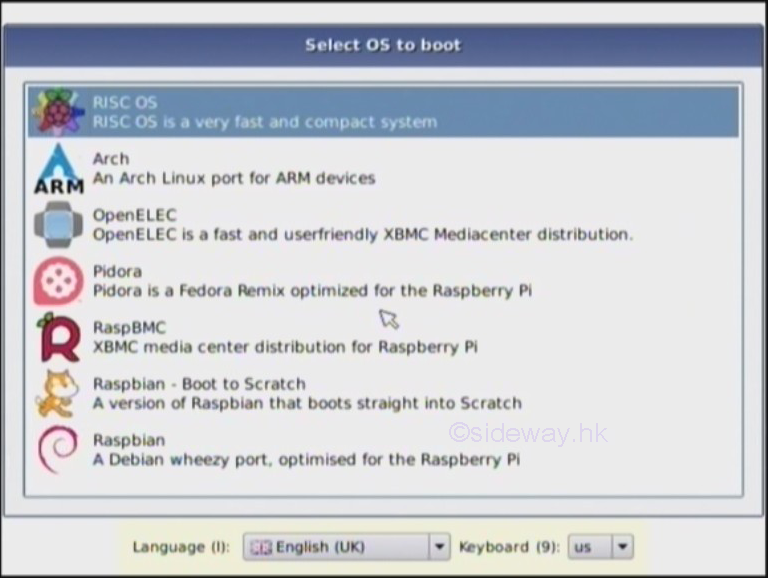The width and height of the screenshot is (768, 578).
Task: Open the Language dropdown arrow
Action: click(439, 547)
